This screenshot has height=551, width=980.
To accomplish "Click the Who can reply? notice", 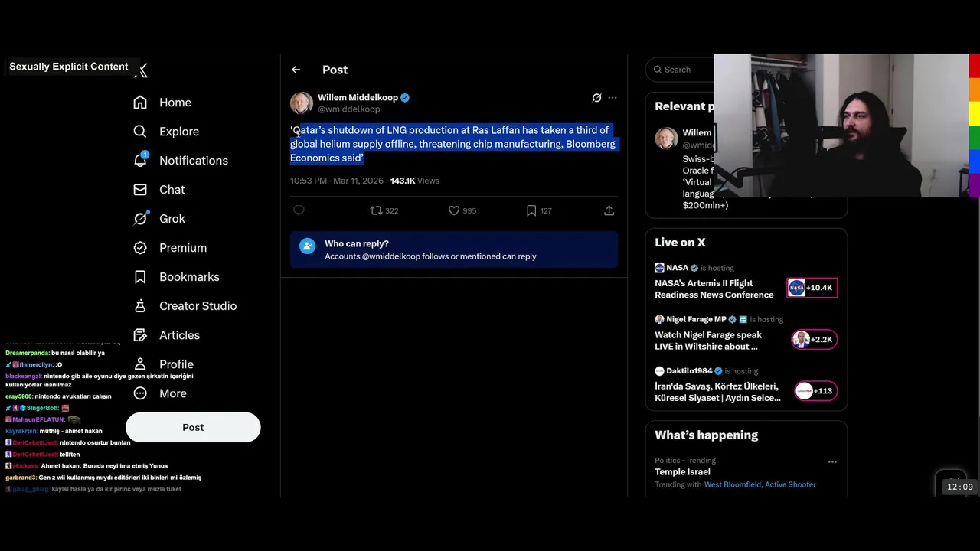I will (x=454, y=249).
